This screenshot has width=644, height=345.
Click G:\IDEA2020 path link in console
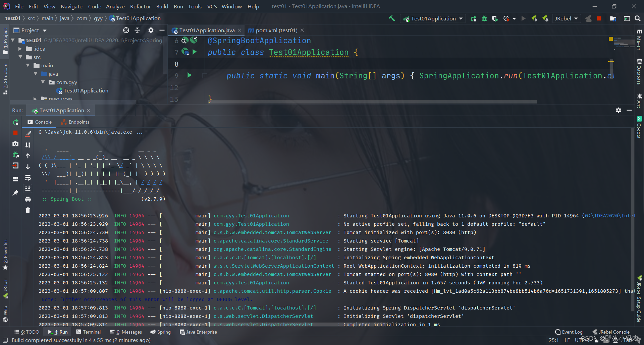coord(609,216)
